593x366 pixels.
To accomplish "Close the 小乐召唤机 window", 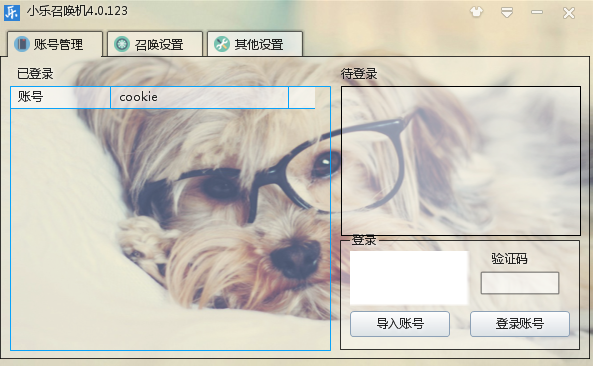I will (568, 13).
